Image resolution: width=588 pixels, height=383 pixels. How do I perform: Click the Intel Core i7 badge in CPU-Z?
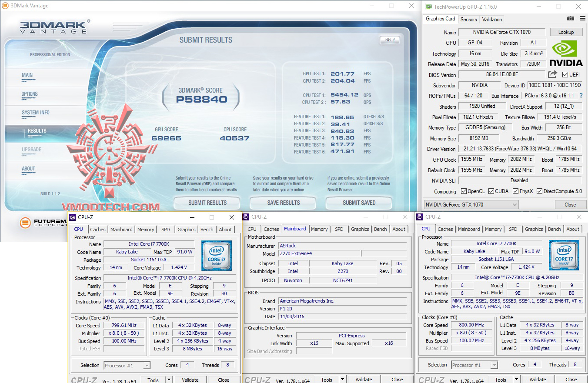point(217,255)
